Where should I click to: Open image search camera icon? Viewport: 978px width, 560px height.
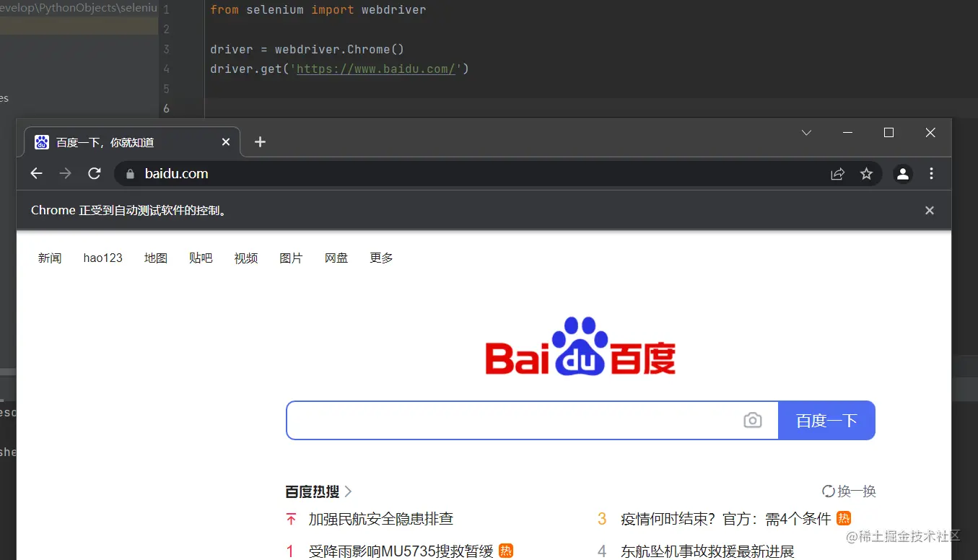753,420
